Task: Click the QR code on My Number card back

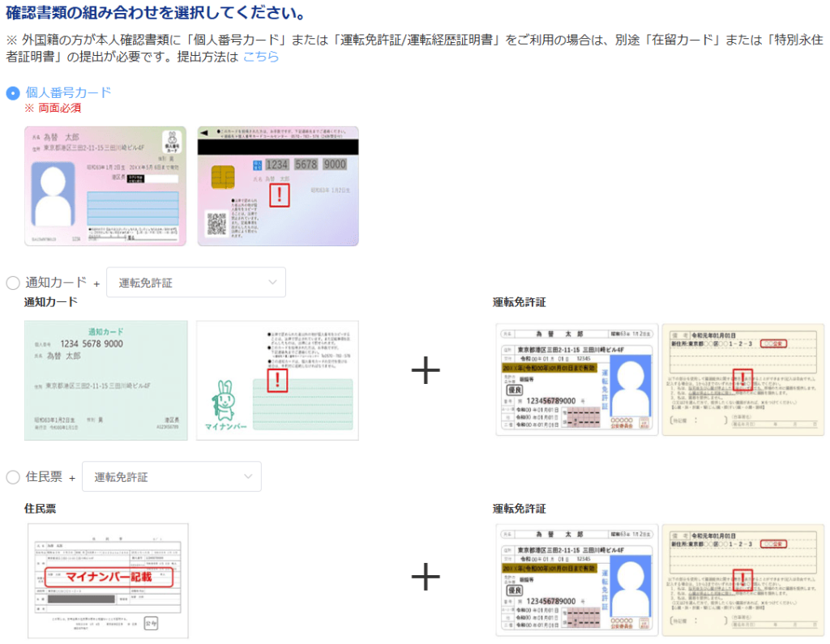Action: (x=216, y=224)
